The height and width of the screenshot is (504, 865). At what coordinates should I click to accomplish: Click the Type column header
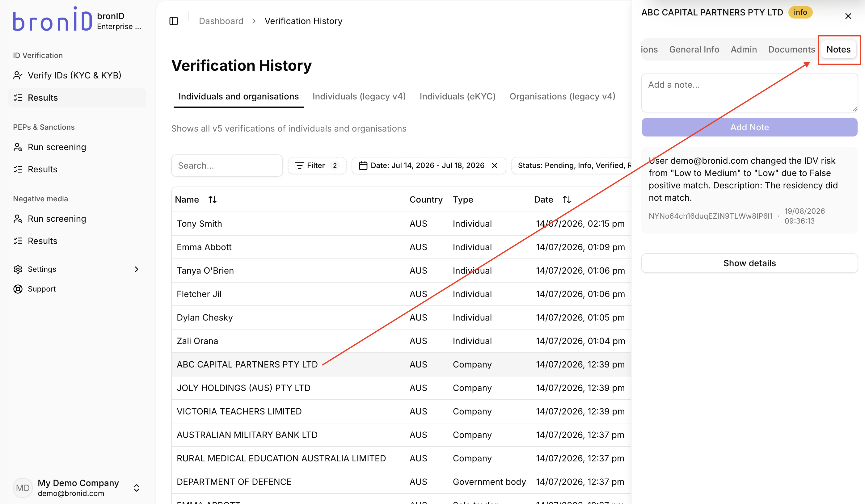pyautogui.click(x=463, y=200)
